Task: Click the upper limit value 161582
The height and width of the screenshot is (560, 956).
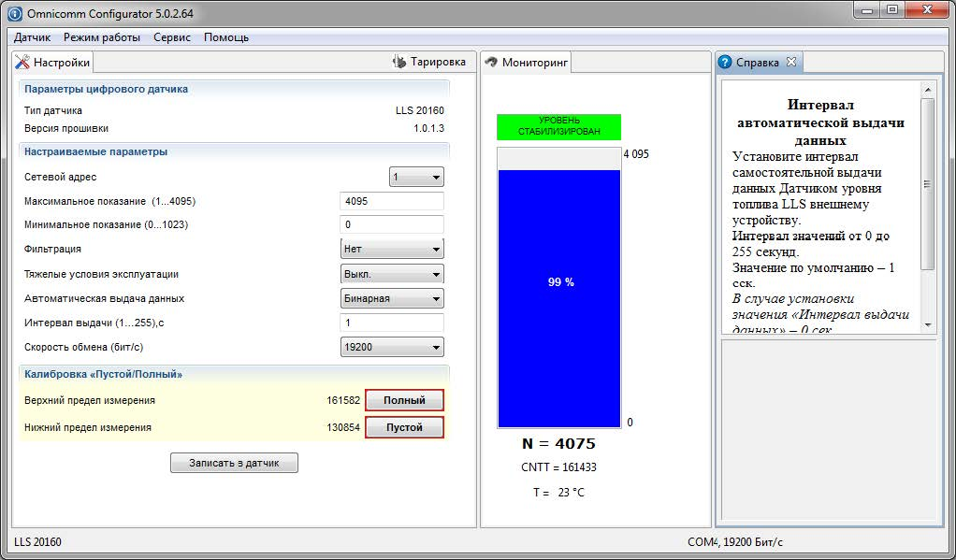Action: pos(343,400)
